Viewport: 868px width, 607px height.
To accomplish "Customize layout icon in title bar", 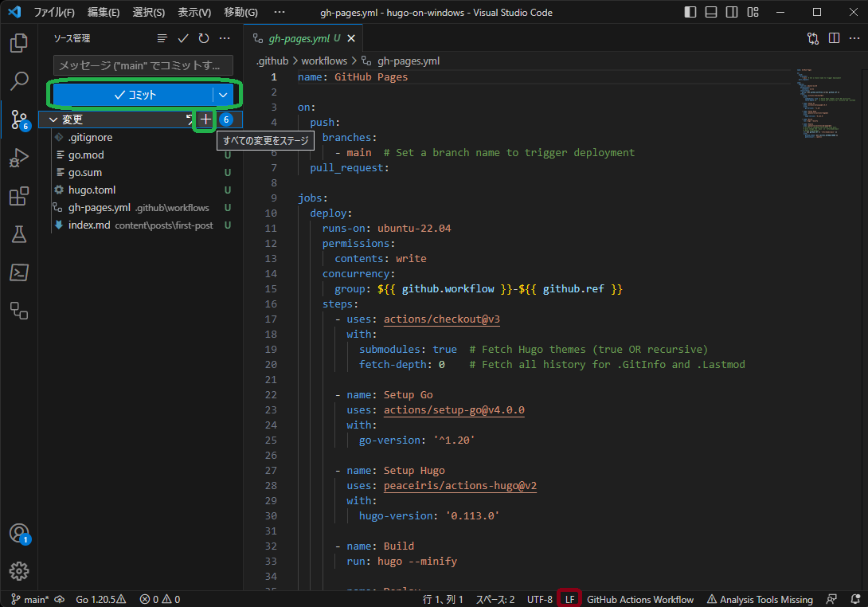I will pyautogui.click(x=753, y=12).
